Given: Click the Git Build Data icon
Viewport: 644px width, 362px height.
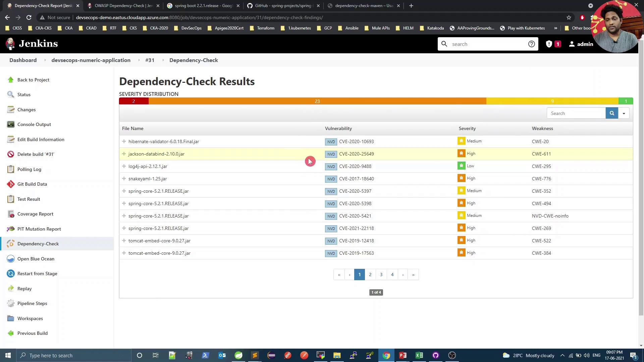Looking at the screenshot, I should (x=11, y=184).
